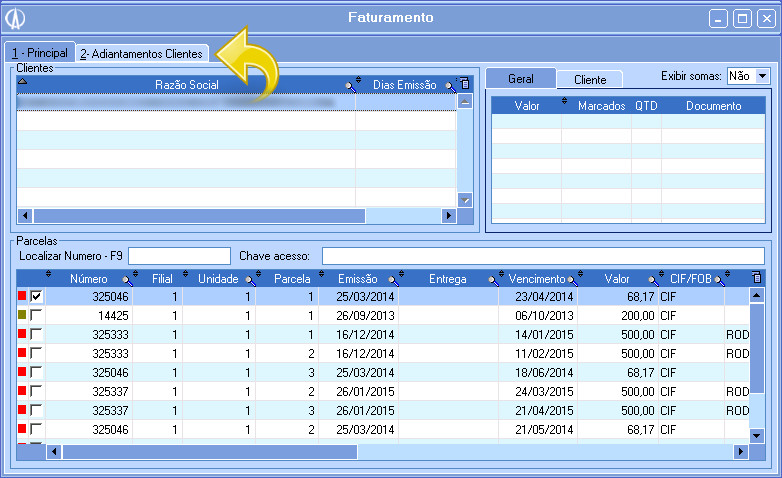Open the Cliente tab in right panel

(590, 79)
